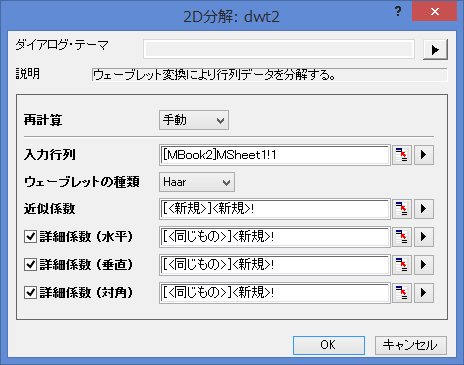Click the ダイアログ・テーマ text box
This screenshot has width=464, height=365.
(x=279, y=49)
